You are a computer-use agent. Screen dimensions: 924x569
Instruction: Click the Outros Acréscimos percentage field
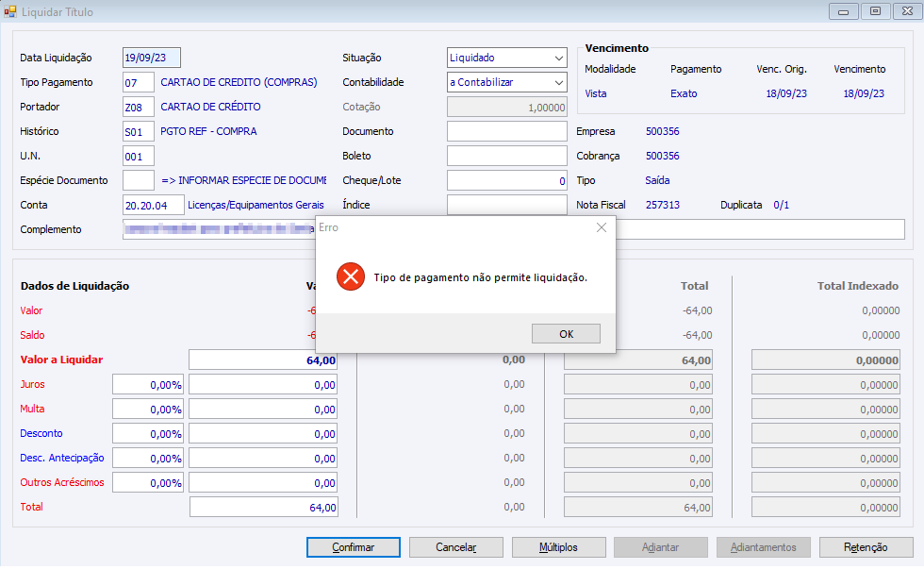click(x=148, y=482)
